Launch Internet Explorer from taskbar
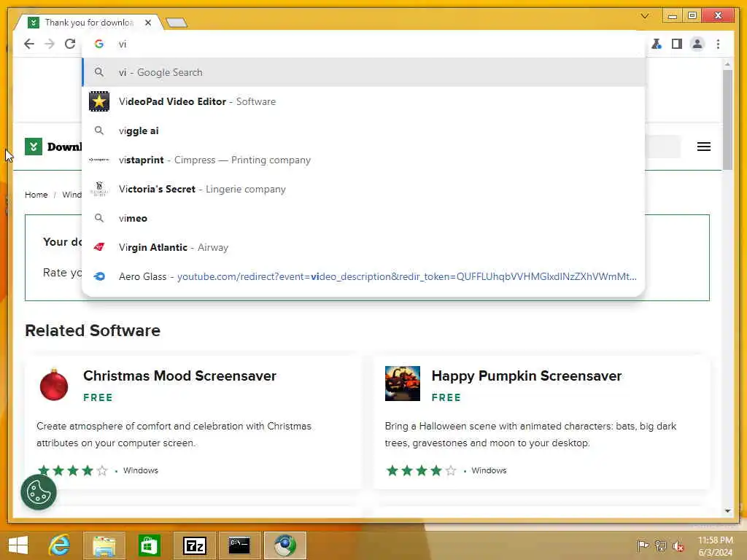 click(60, 545)
